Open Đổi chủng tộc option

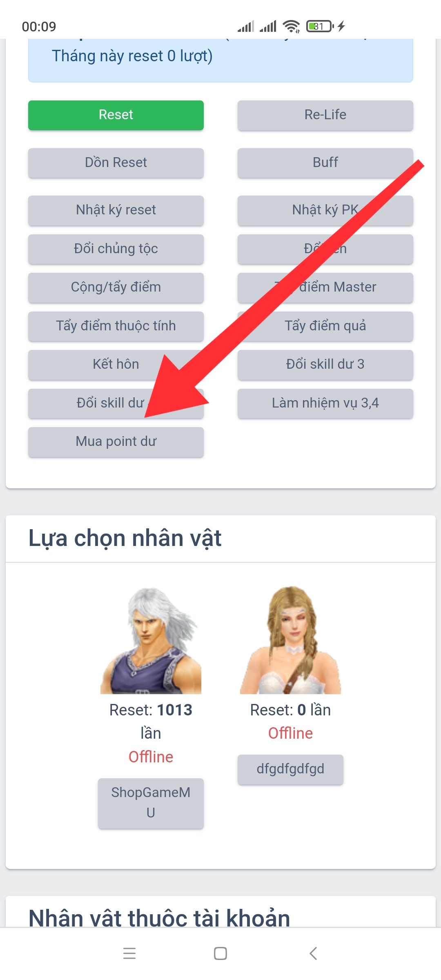(x=116, y=249)
